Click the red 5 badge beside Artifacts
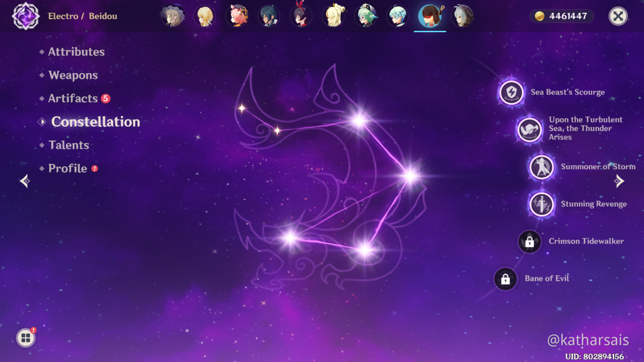Screen dimensions: 644x362 pyautogui.click(x=106, y=98)
